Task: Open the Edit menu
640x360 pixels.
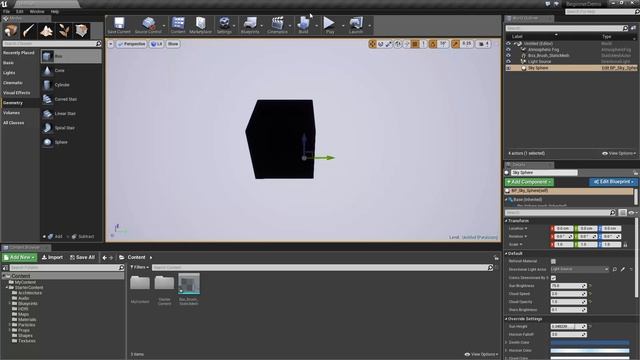Action: point(20,11)
